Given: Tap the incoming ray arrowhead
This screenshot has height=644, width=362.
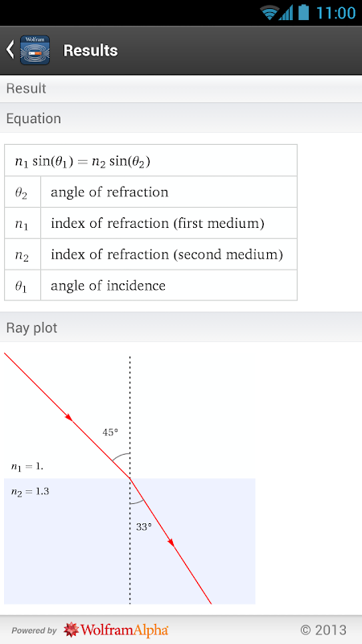Looking at the screenshot, I should click(x=68, y=416).
